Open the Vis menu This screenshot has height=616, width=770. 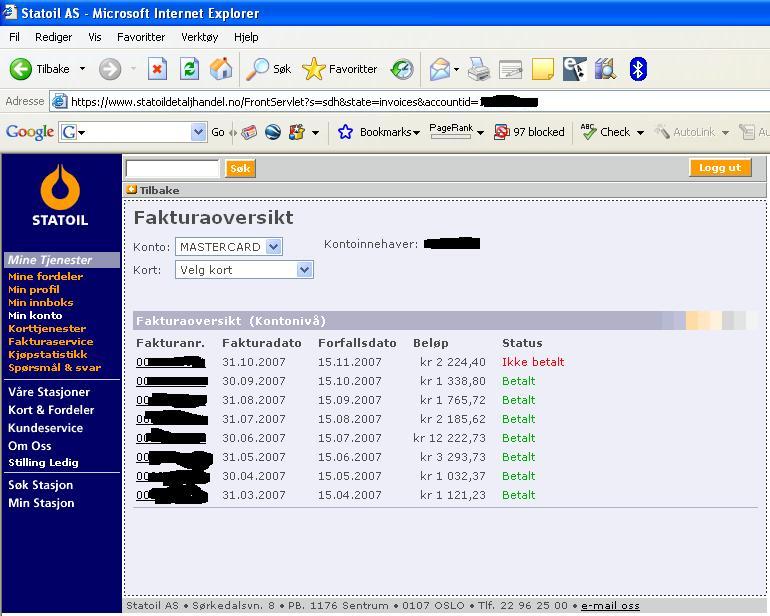point(95,37)
